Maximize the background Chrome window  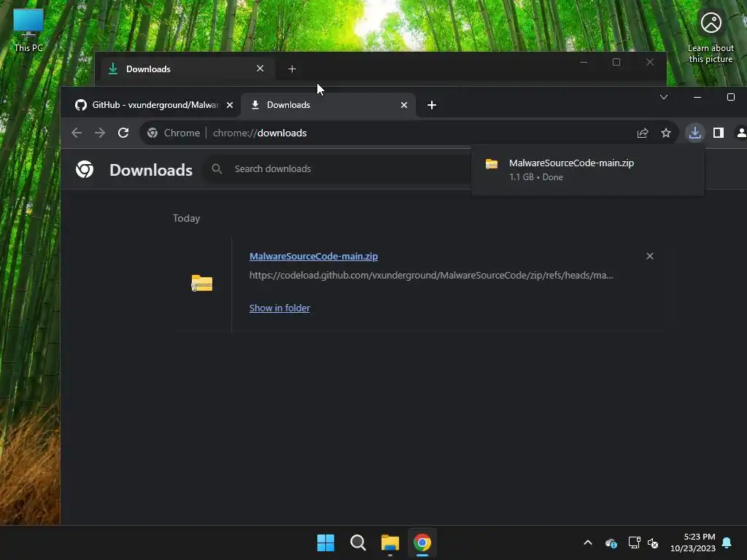(616, 63)
